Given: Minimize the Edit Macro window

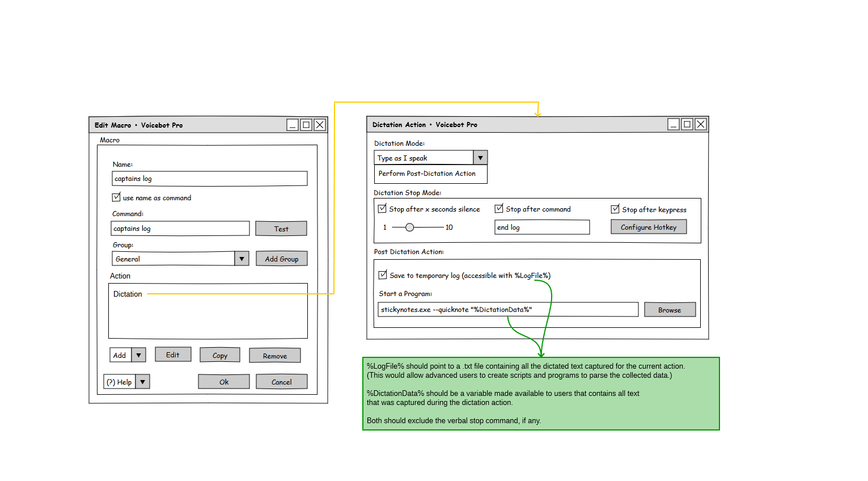Looking at the screenshot, I should [x=293, y=125].
